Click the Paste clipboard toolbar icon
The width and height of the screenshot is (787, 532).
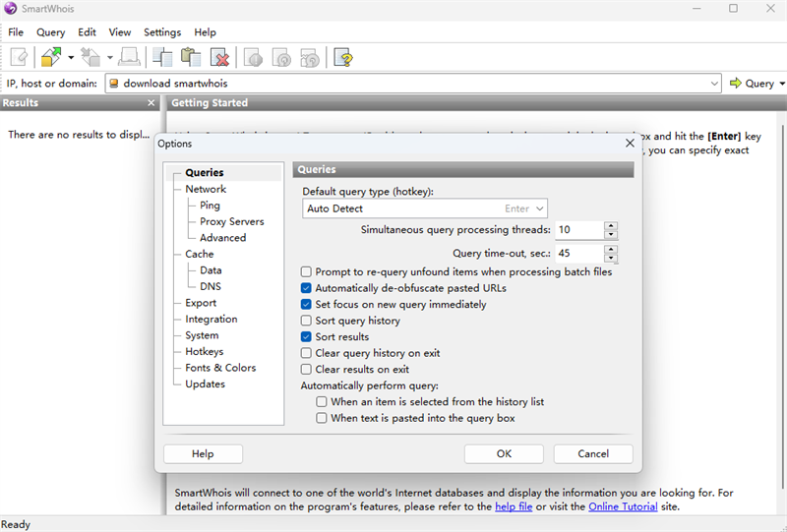pyautogui.click(x=191, y=58)
